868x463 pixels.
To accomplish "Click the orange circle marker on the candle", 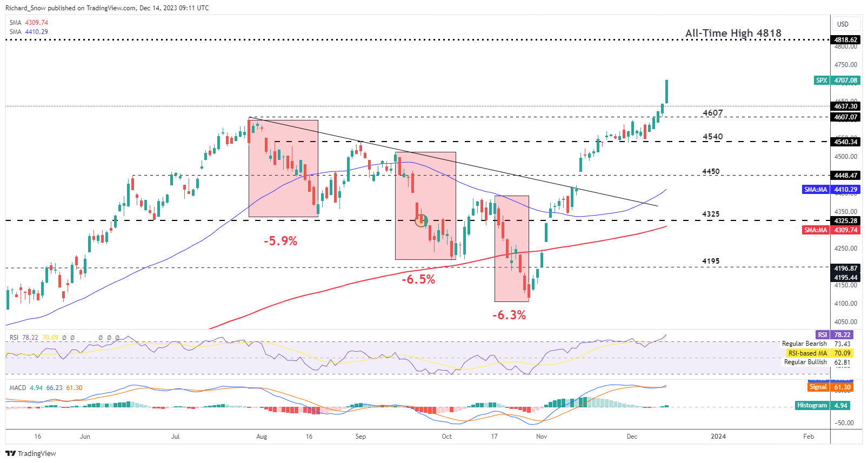I will [421, 220].
